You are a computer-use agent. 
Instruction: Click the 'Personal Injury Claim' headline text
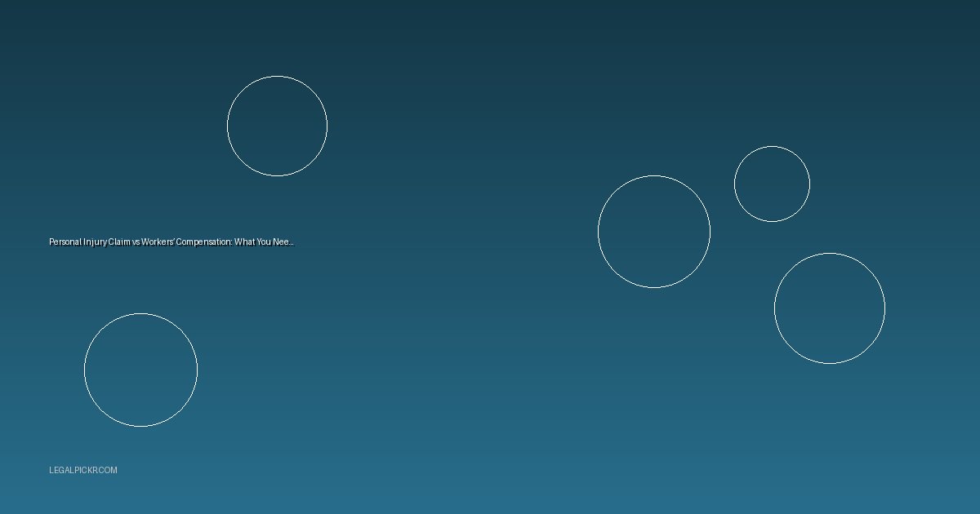click(x=171, y=242)
